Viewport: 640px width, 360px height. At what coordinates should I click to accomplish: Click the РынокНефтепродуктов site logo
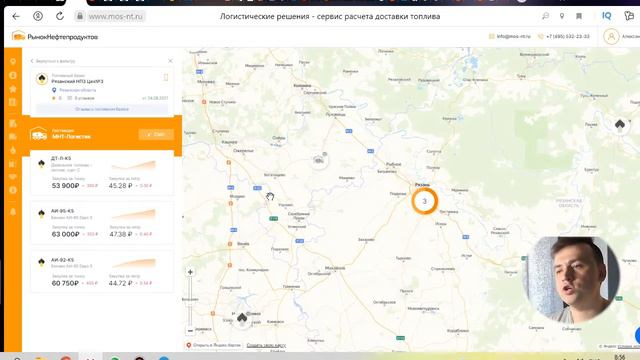[x=55, y=37]
